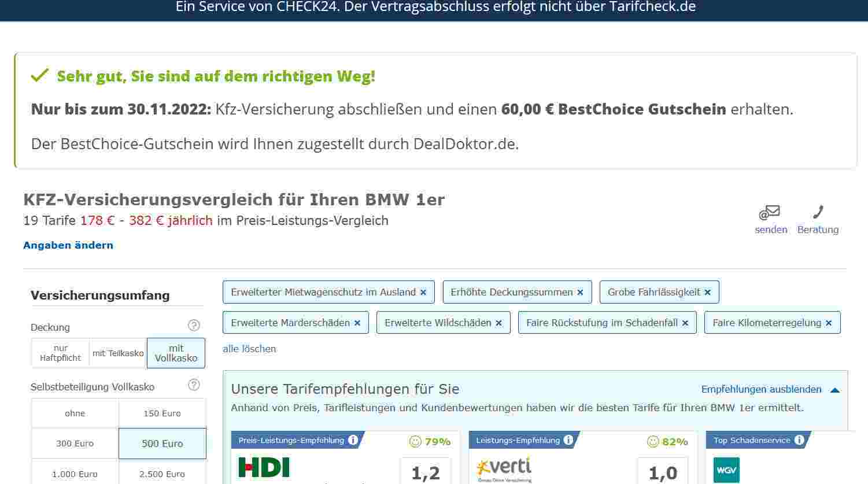868x484 pixels.
Task: Click the send-by-email envelope icon
Action: point(770,213)
